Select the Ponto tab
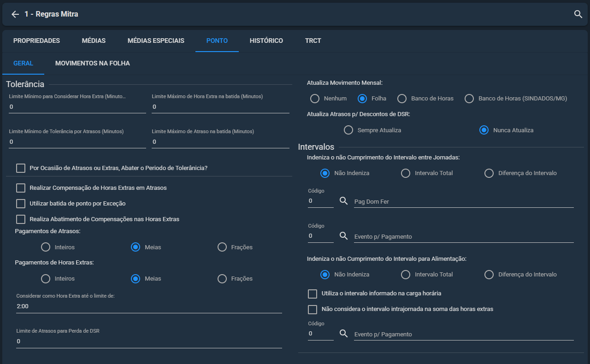 point(217,41)
